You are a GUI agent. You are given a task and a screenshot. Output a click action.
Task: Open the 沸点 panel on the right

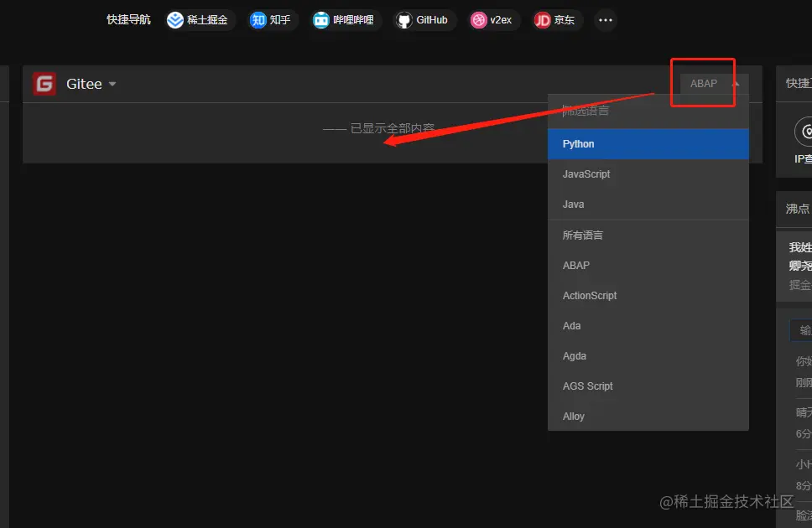point(798,209)
